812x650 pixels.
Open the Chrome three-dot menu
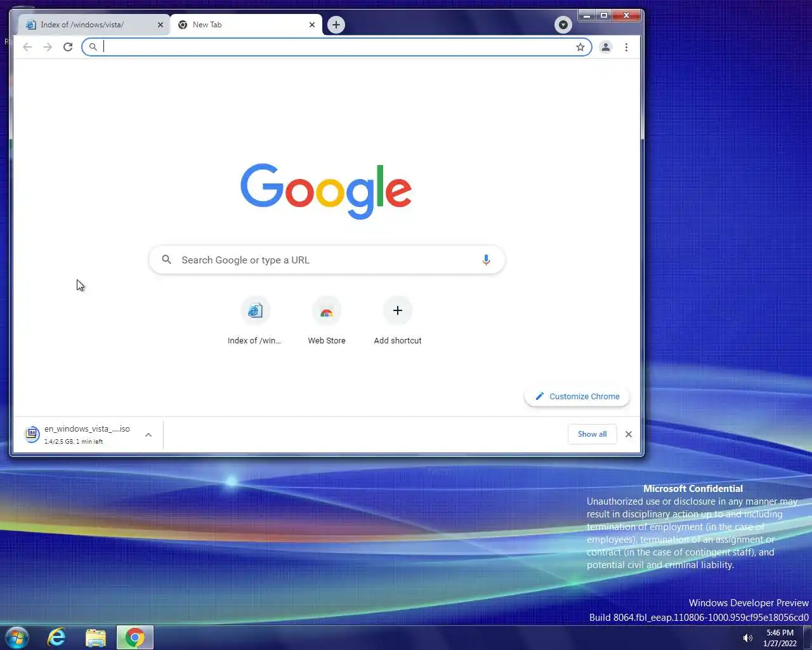coord(626,47)
